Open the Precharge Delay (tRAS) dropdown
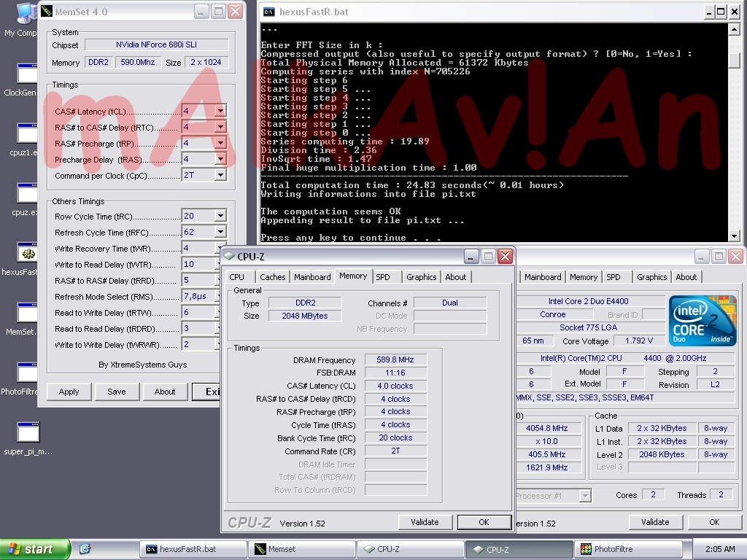747x560 pixels. [220, 159]
